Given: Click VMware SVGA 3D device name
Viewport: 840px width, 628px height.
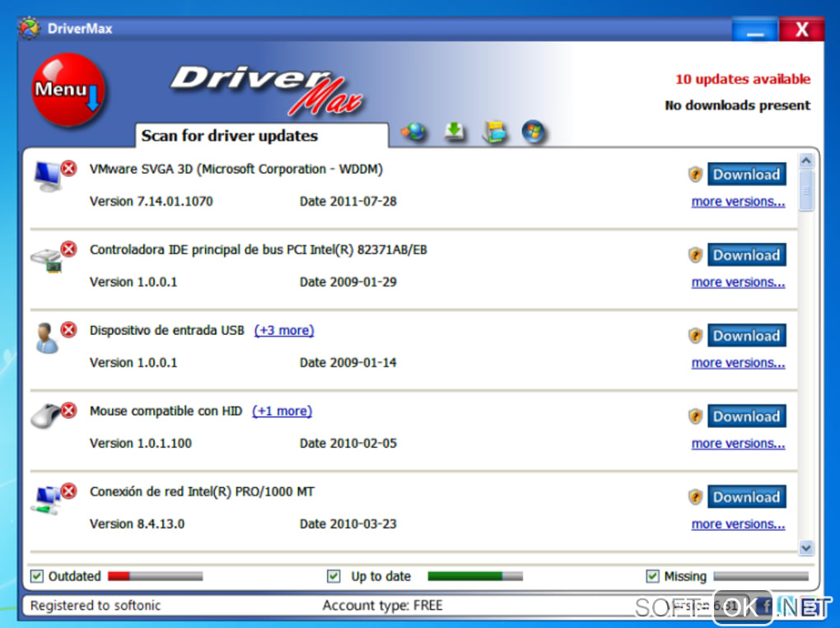Looking at the screenshot, I should point(236,170).
